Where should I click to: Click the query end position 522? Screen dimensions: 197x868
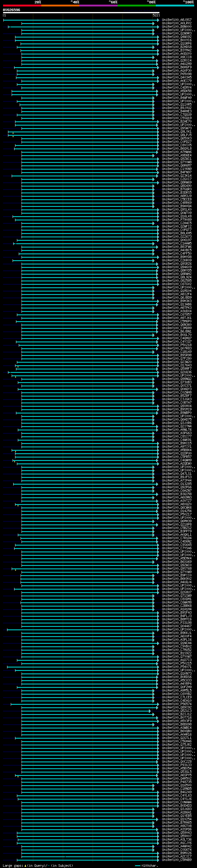point(155,15)
